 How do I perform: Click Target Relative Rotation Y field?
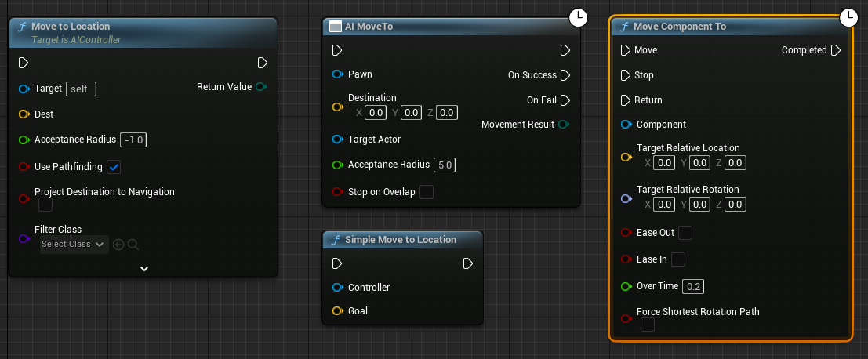(699, 205)
